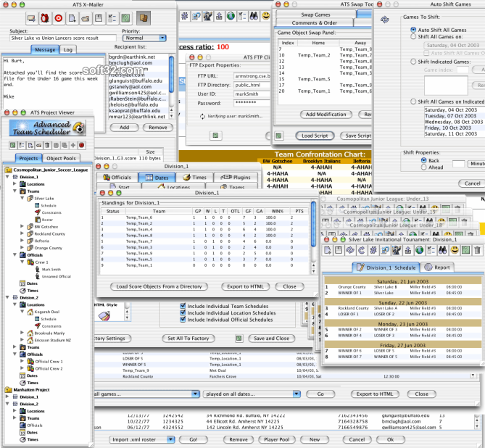Click the binoculars icon in Silver Lake Tournament toolbar
Image resolution: width=485 pixels, height=448 pixels.
(x=443, y=250)
